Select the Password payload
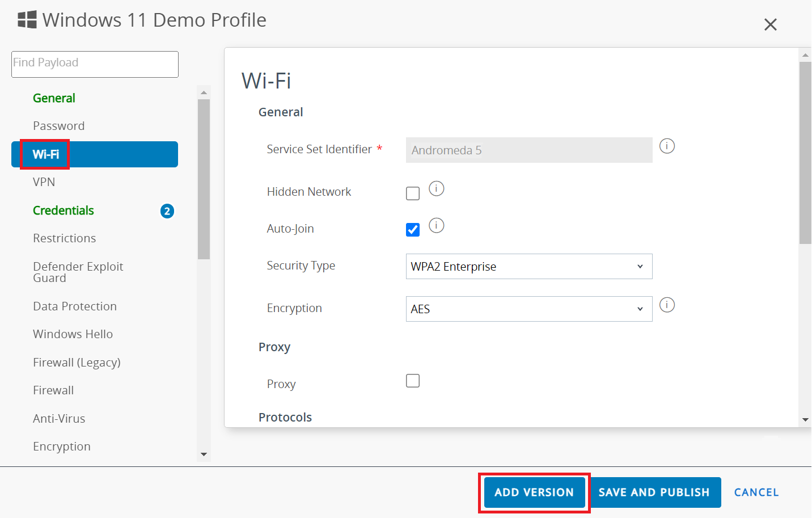 (58, 126)
